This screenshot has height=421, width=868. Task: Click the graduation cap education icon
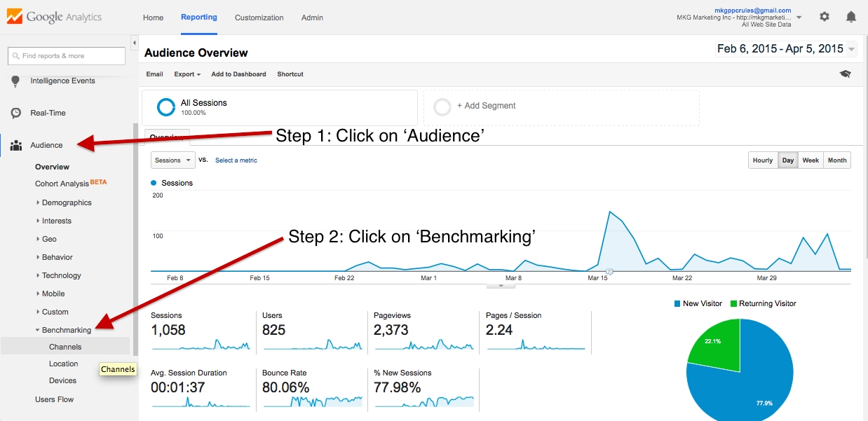pos(846,74)
